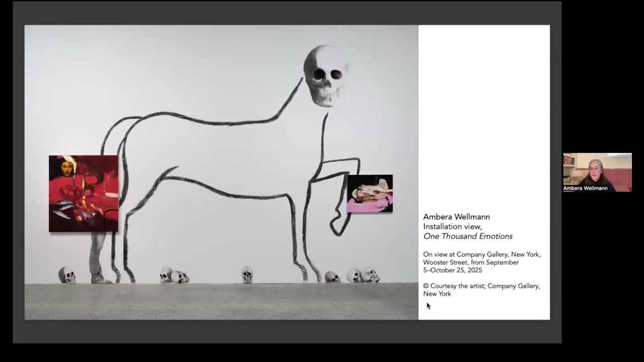Click the 'One Thousand Emotions' title text
This screenshot has width=644, height=362.
[x=468, y=236]
